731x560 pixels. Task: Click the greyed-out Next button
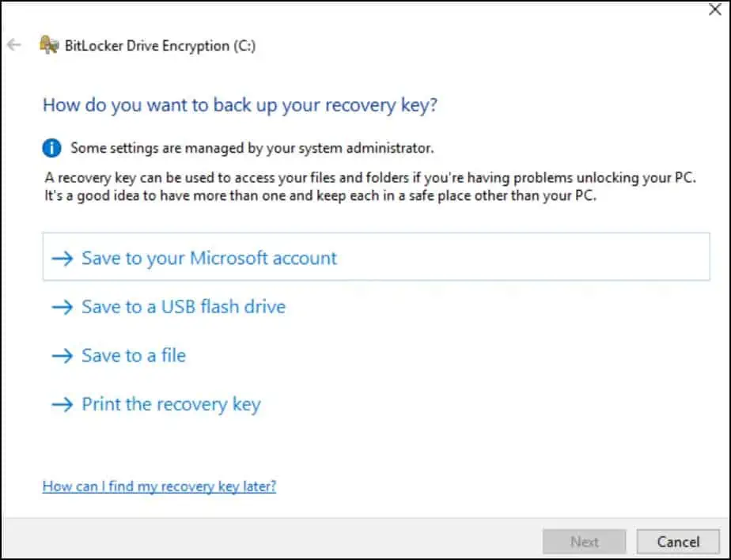click(584, 542)
